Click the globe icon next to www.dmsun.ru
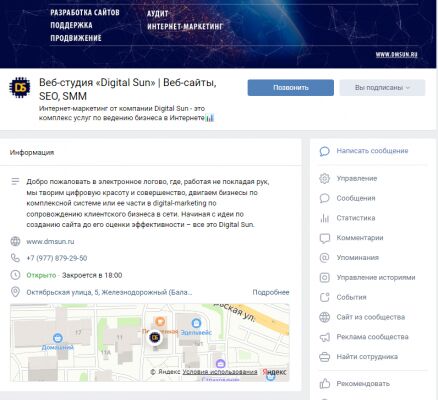This screenshot has width=438, height=400. coord(15,241)
